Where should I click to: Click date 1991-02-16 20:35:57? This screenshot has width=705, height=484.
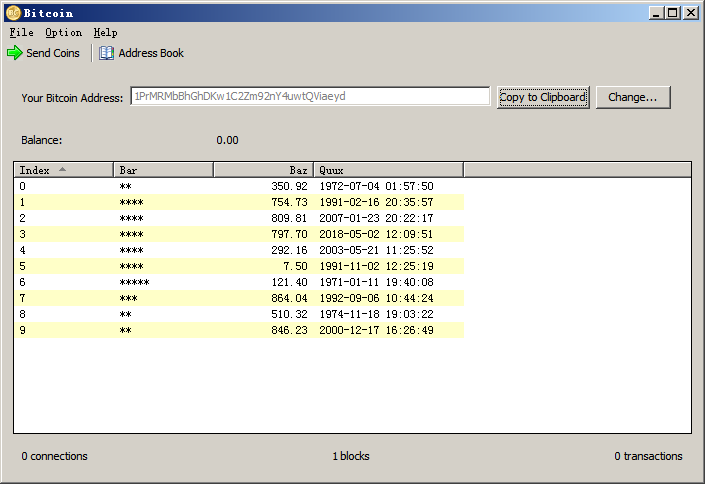click(x=376, y=202)
